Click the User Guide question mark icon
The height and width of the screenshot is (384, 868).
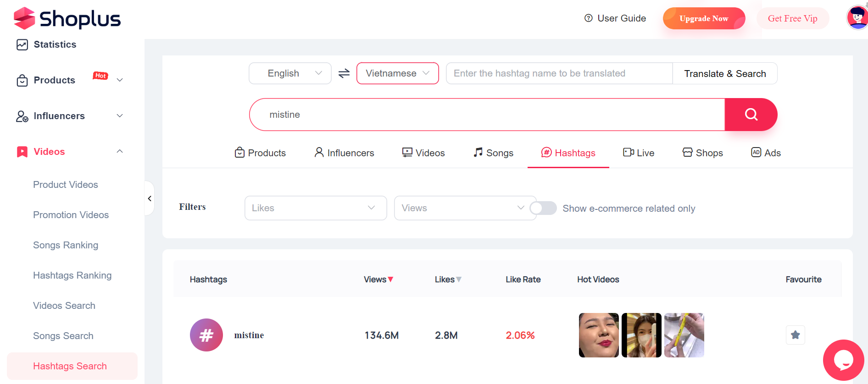(588, 18)
